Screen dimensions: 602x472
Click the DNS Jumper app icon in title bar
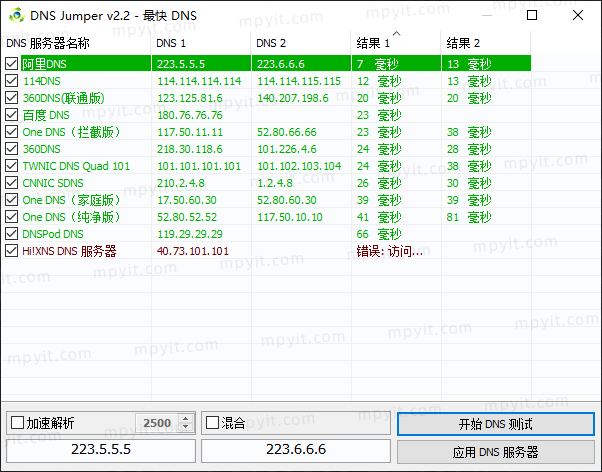[x=17, y=15]
